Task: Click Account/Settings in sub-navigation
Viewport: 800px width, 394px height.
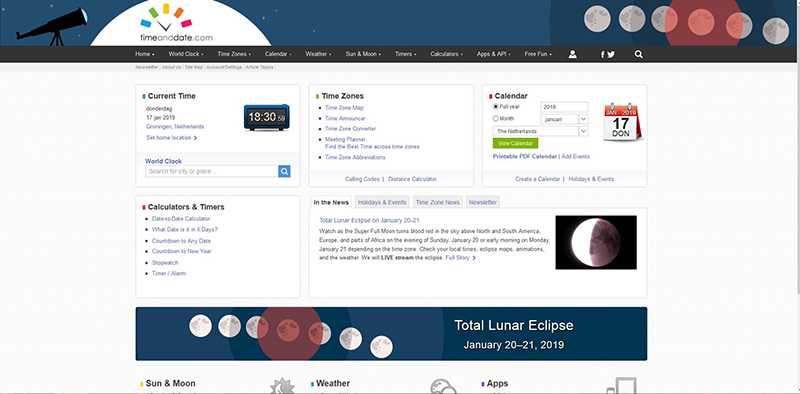Action: [x=224, y=67]
